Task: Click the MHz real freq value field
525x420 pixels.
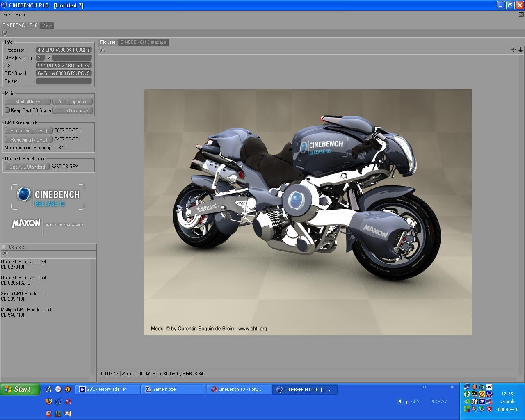Action: [72, 58]
